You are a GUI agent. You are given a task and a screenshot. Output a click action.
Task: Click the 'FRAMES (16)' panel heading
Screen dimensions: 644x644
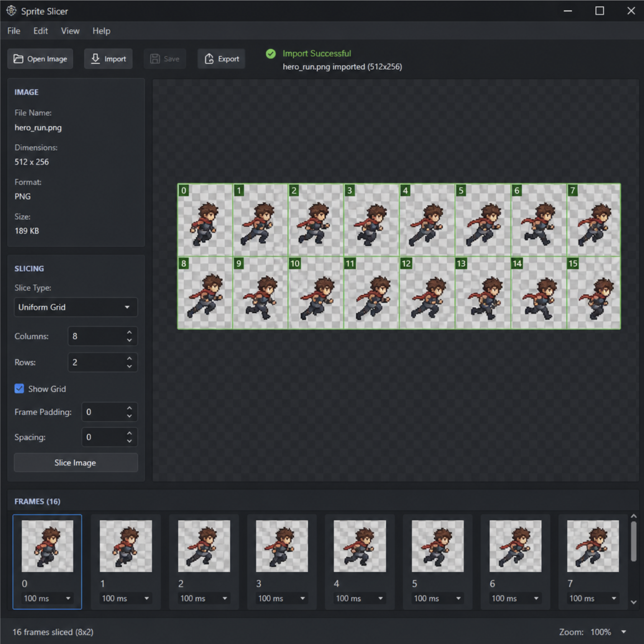point(37,501)
